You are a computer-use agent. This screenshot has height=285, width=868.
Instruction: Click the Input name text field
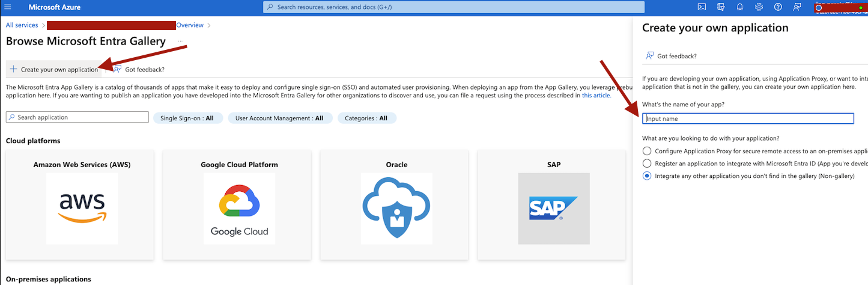pyautogui.click(x=748, y=119)
